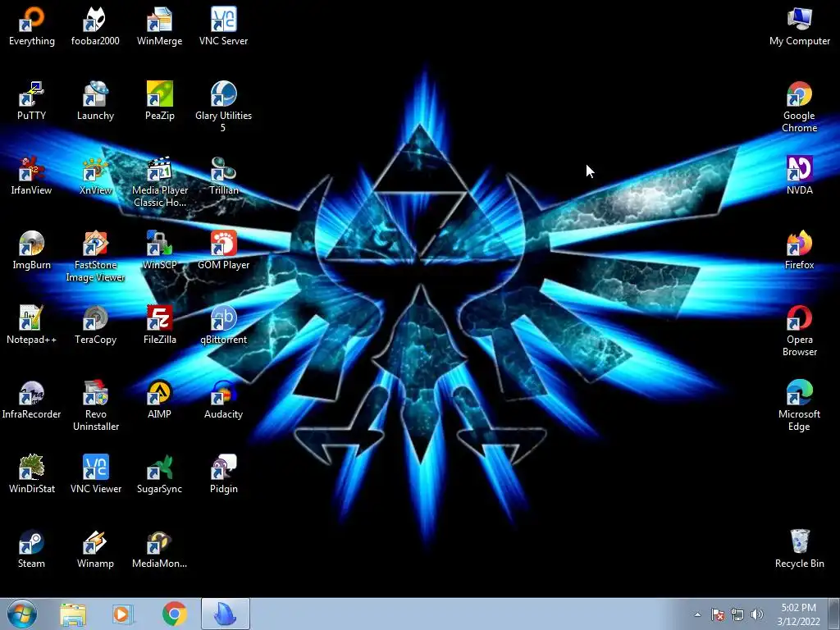The image size is (840, 630).
Task: Select the NVDA desktop icon
Action: pos(799,176)
